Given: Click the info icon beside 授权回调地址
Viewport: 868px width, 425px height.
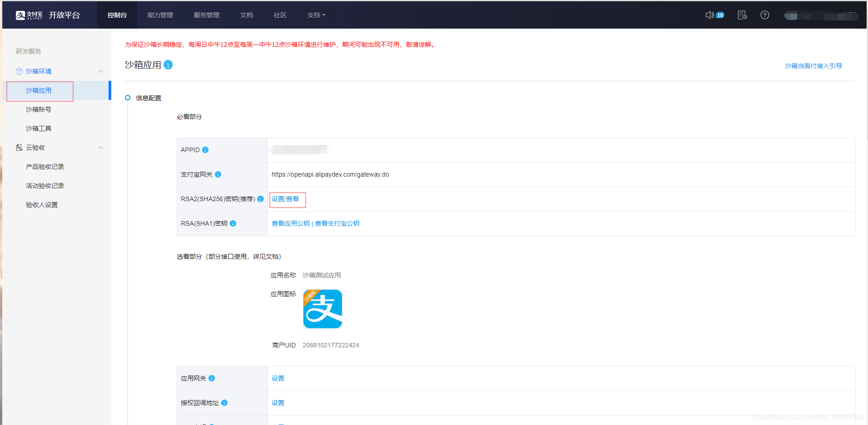Looking at the screenshot, I should click(224, 403).
